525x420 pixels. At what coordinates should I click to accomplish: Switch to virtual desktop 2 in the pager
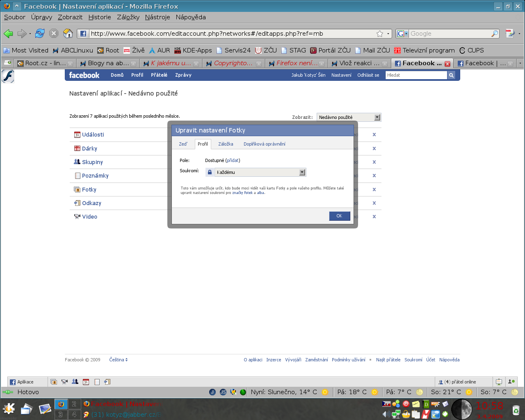coord(74,404)
